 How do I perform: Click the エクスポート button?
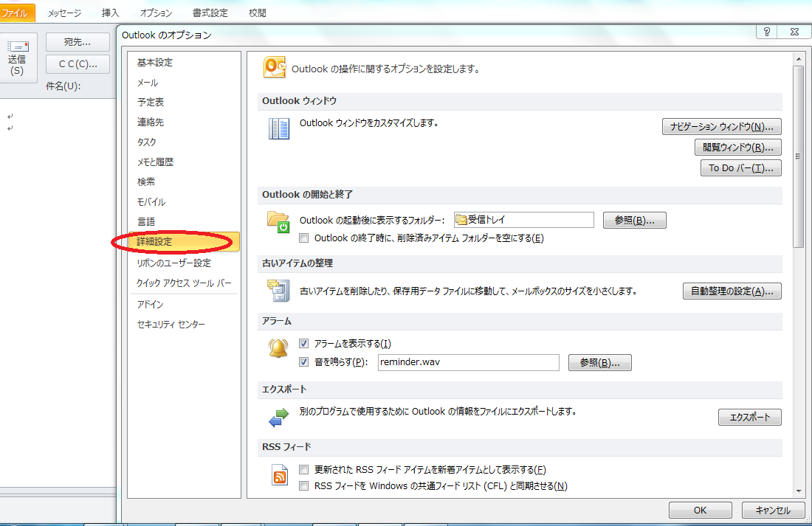click(749, 418)
